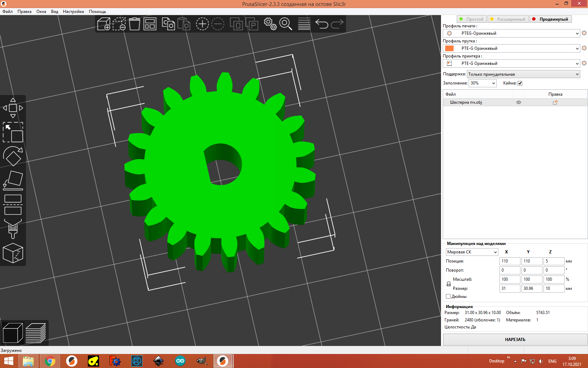
Task: Open the Cut tool in left toolbar
Action: pyautogui.click(x=13, y=204)
